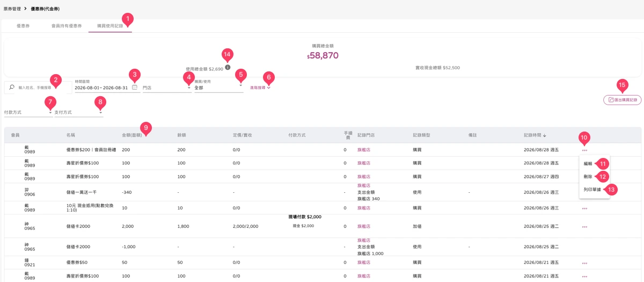
Task: Click the 備註 column header
Action: (473, 135)
